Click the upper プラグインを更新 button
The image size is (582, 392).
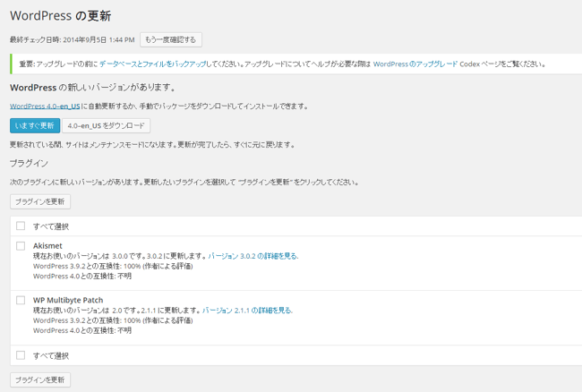tap(40, 201)
